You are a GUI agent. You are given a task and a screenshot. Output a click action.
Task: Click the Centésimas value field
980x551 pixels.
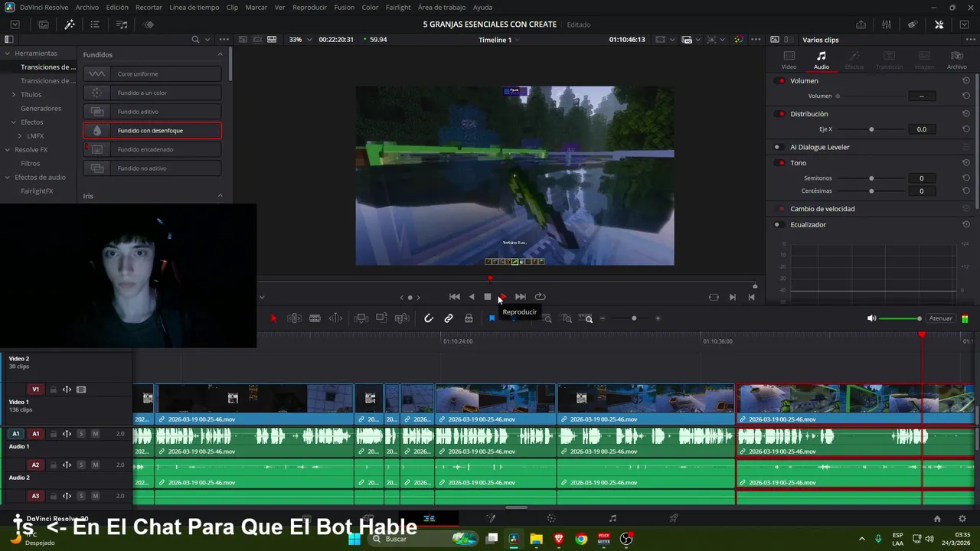921,191
